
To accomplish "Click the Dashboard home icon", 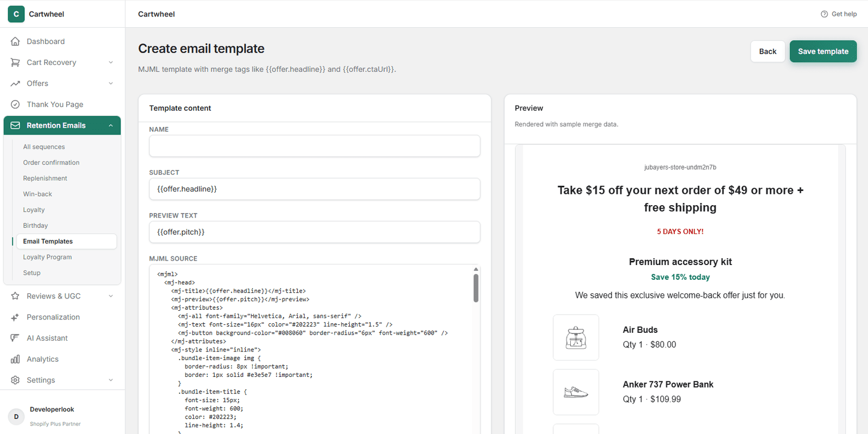I will pos(15,41).
